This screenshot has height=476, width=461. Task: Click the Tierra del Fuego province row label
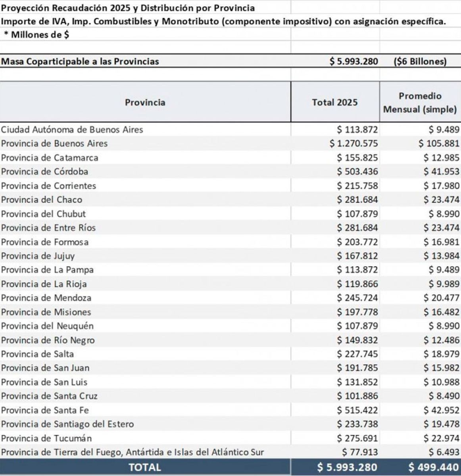[x=133, y=452]
